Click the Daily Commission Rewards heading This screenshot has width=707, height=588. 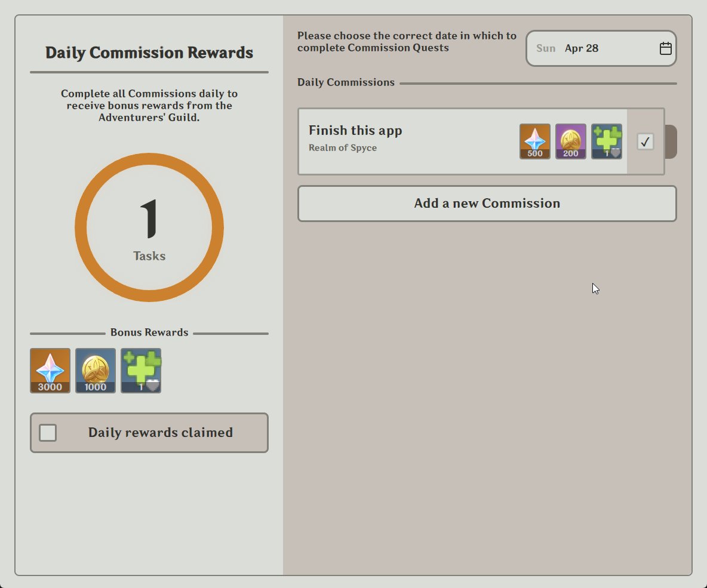[149, 53]
